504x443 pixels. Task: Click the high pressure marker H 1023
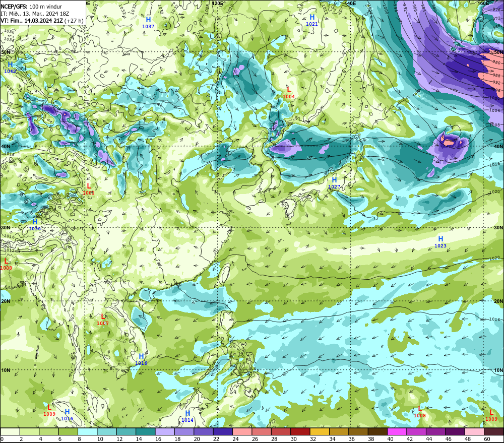point(440,242)
